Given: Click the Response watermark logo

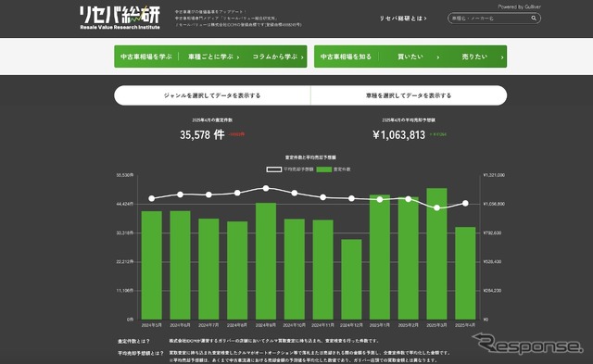Looking at the screenshot, I should pos(527,344).
